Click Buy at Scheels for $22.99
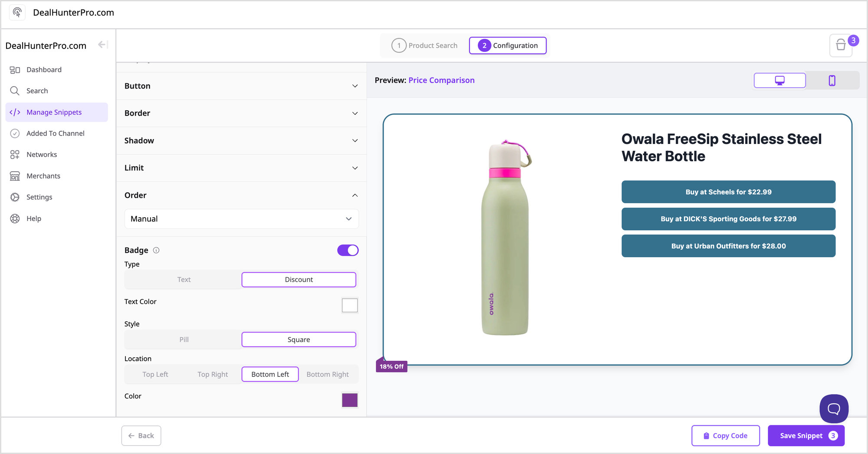The width and height of the screenshot is (868, 454). point(728,192)
